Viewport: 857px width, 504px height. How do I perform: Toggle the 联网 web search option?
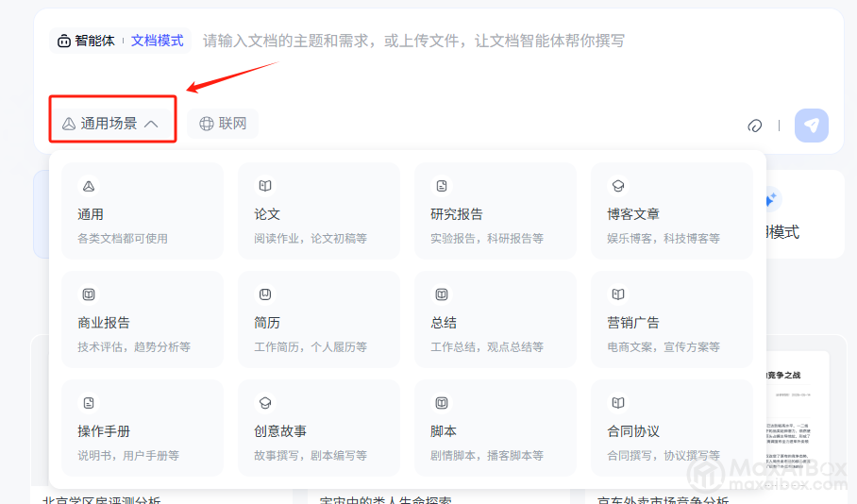point(223,124)
